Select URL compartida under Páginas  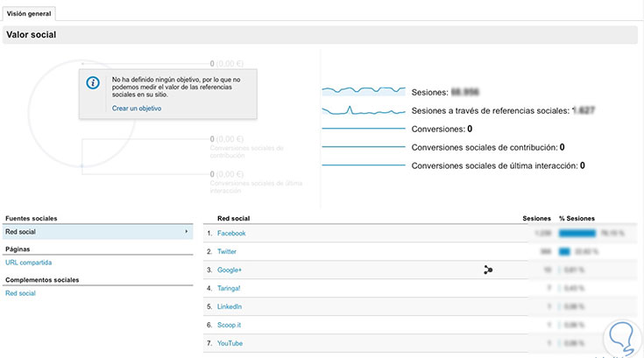[28, 262]
